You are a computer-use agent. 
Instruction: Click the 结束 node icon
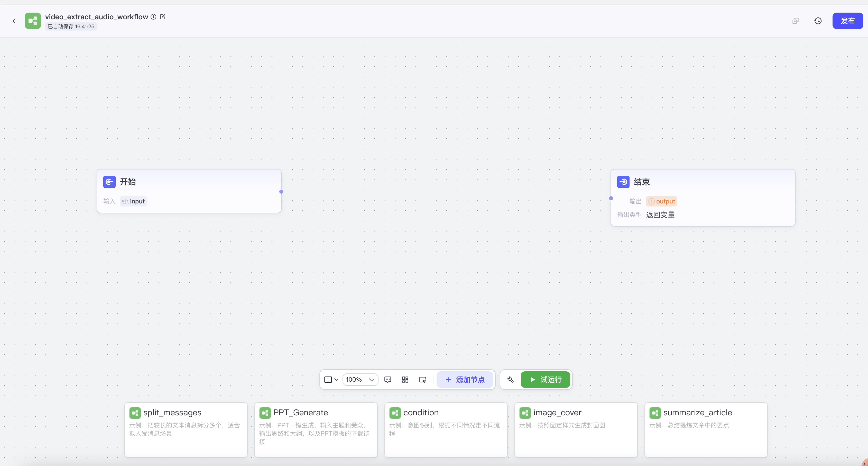point(623,182)
